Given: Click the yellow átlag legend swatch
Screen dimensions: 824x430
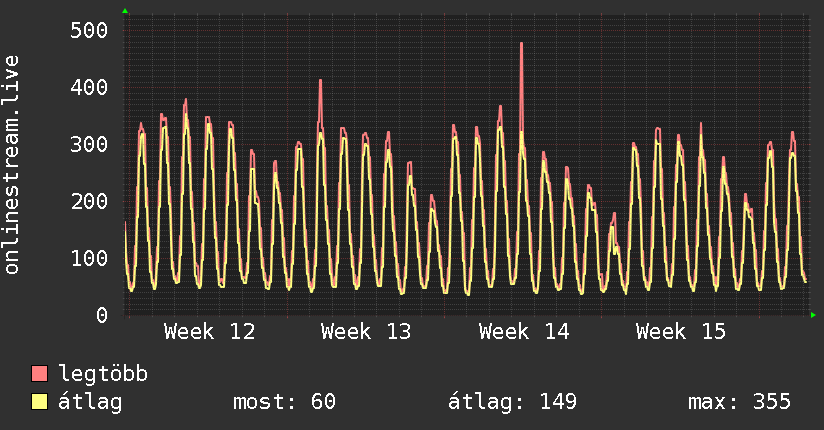Looking at the screenshot, I should click(39, 402).
